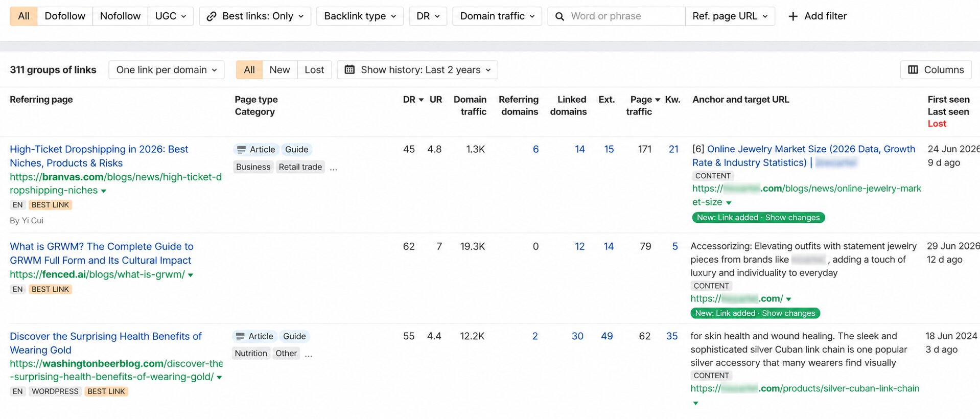The image size is (980, 419).
Task: Open keywords count 5 for fenced.ai
Action: pyautogui.click(x=675, y=246)
